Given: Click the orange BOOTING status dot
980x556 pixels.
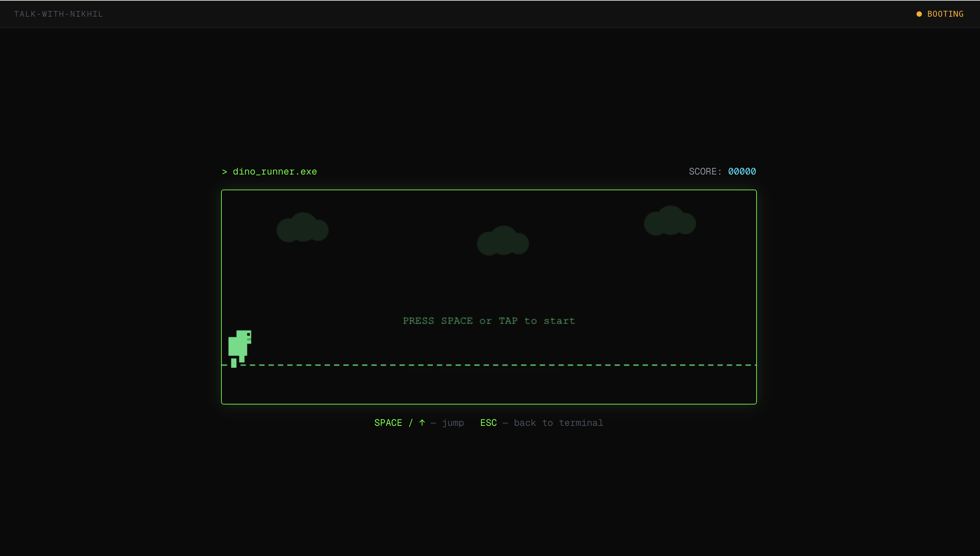Looking at the screenshot, I should click(x=919, y=14).
